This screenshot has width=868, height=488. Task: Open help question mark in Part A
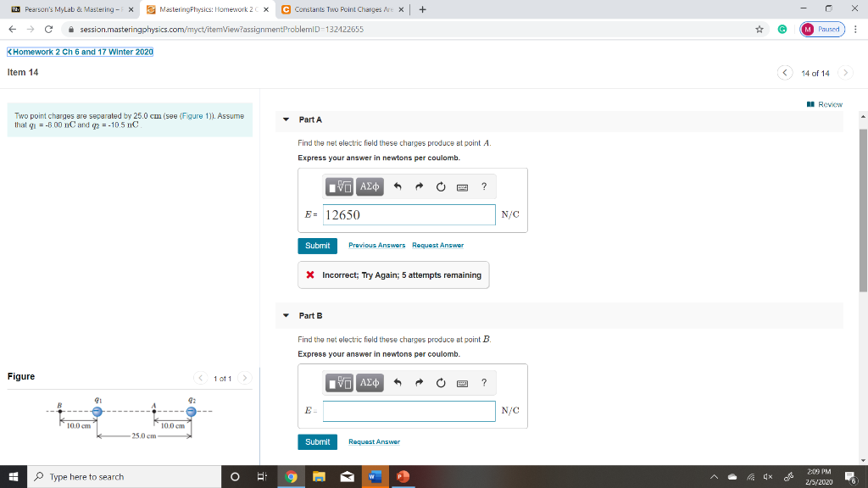(484, 186)
